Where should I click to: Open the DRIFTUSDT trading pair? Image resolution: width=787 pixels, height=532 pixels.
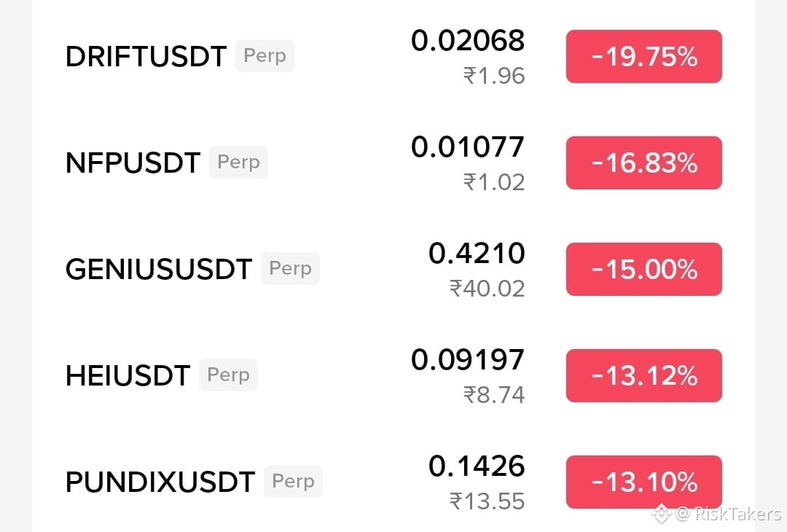pos(393,56)
